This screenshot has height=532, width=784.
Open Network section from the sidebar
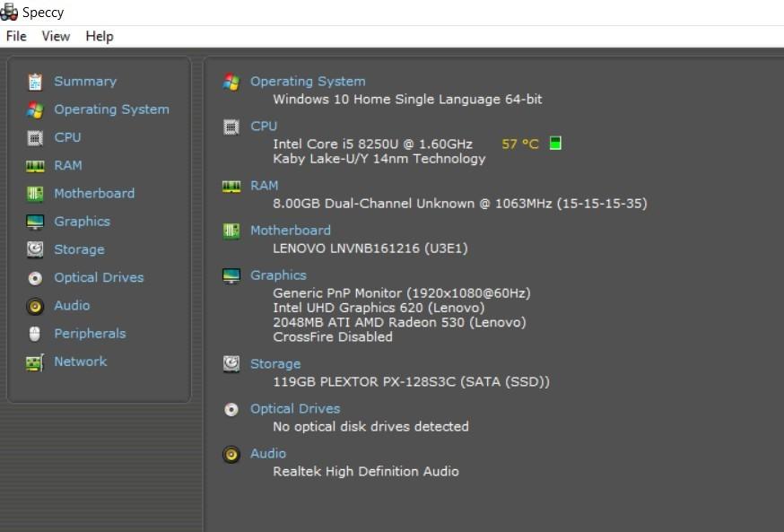81,362
